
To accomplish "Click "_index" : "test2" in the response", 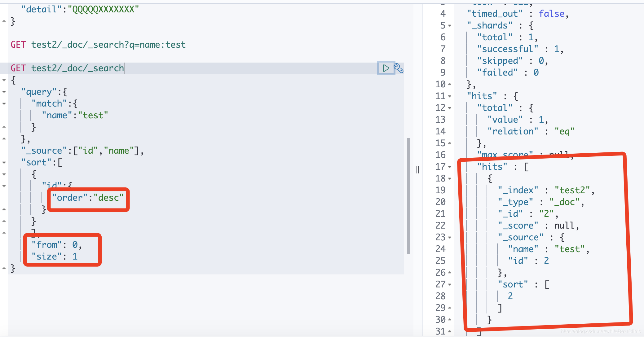I will pos(546,190).
